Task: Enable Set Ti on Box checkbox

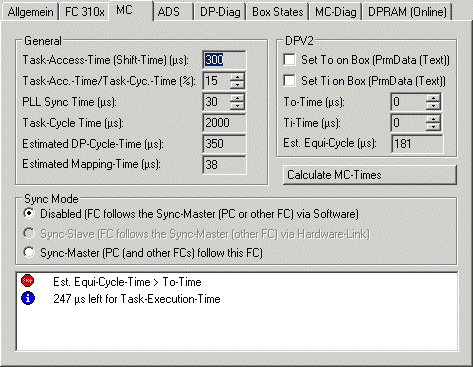Action: point(289,81)
